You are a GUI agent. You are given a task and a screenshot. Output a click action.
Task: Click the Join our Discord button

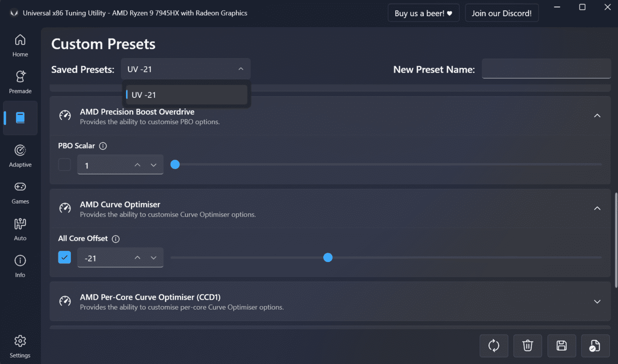tap(502, 13)
